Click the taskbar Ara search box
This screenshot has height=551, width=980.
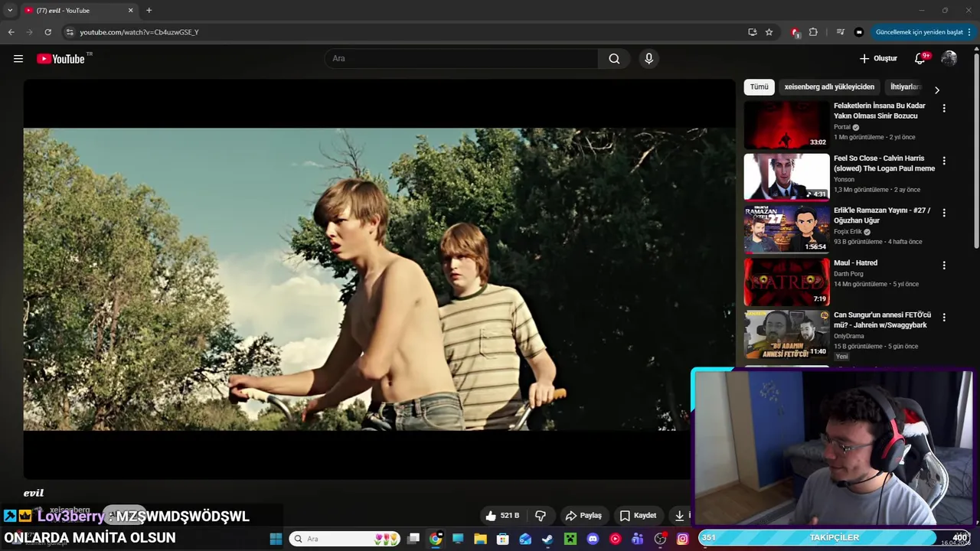point(345,539)
